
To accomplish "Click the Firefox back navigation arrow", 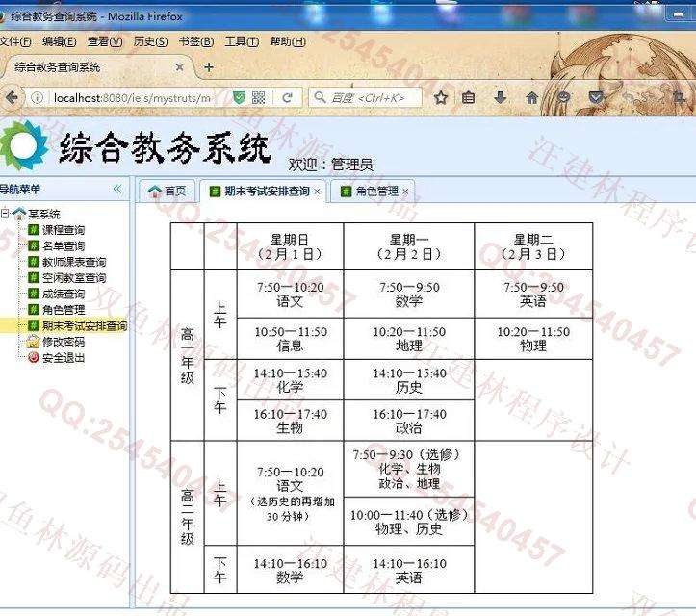I will [11, 98].
